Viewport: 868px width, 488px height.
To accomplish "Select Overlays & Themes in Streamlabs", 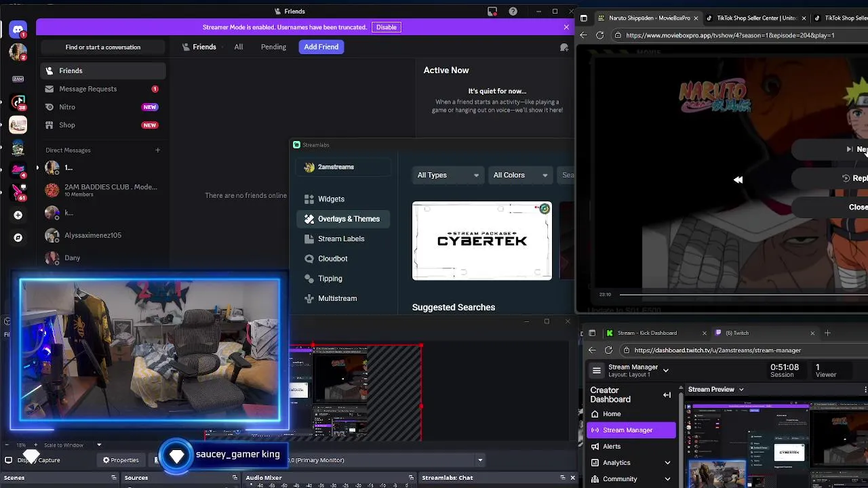I will (x=343, y=219).
